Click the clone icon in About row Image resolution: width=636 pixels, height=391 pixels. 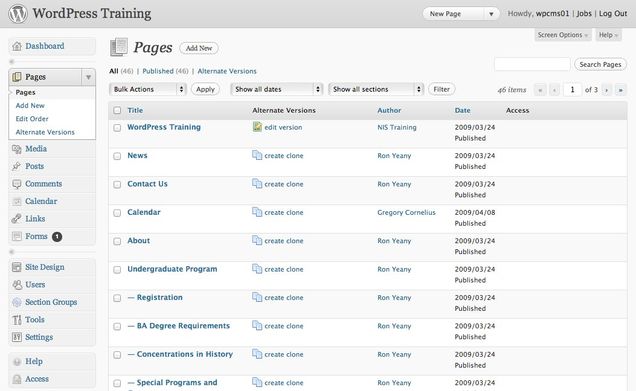coord(257,240)
